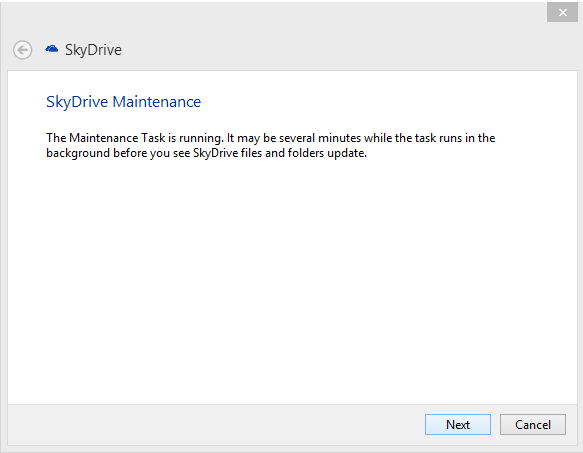
Task: Click the word 'SkyDrive' in the blue heading
Action: (x=77, y=102)
